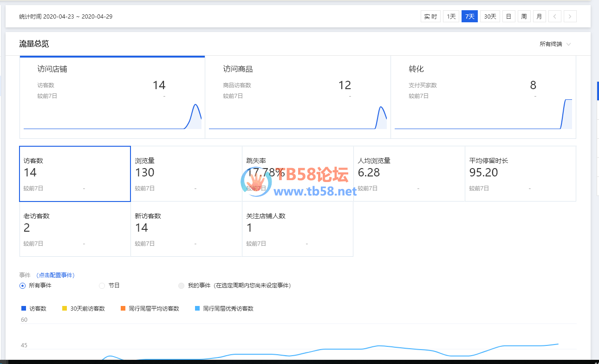The width and height of the screenshot is (599, 364).
Task: Select the 我的事件 radio button
Action: tap(182, 286)
